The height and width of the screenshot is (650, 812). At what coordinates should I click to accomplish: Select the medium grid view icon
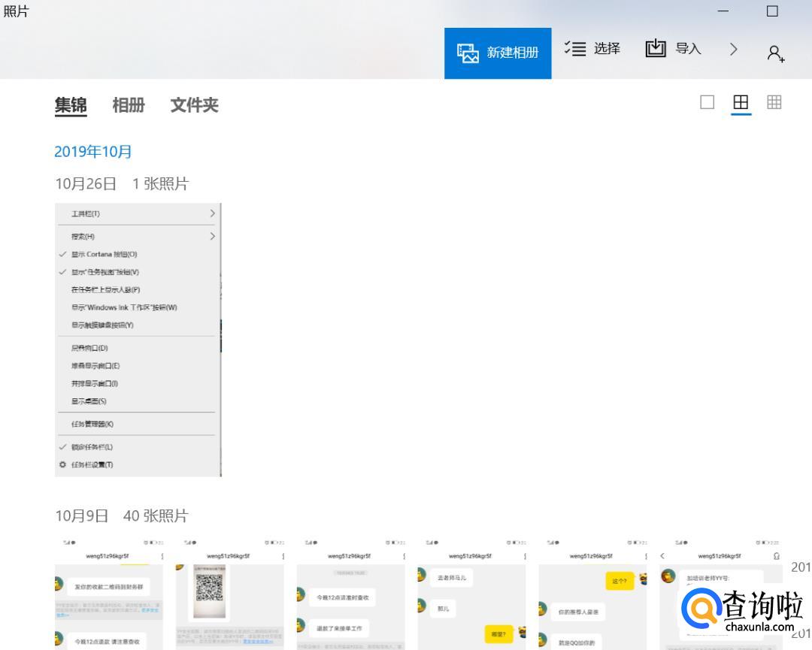(x=741, y=102)
